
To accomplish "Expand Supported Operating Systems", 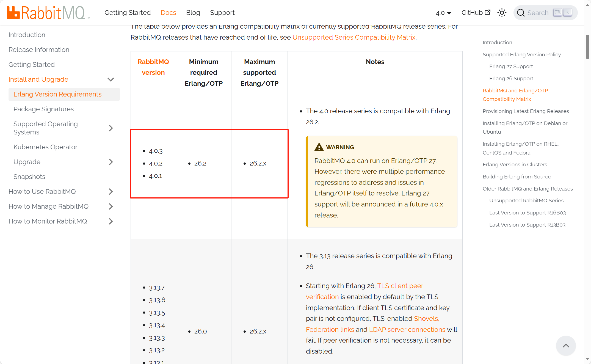I will tap(111, 128).
